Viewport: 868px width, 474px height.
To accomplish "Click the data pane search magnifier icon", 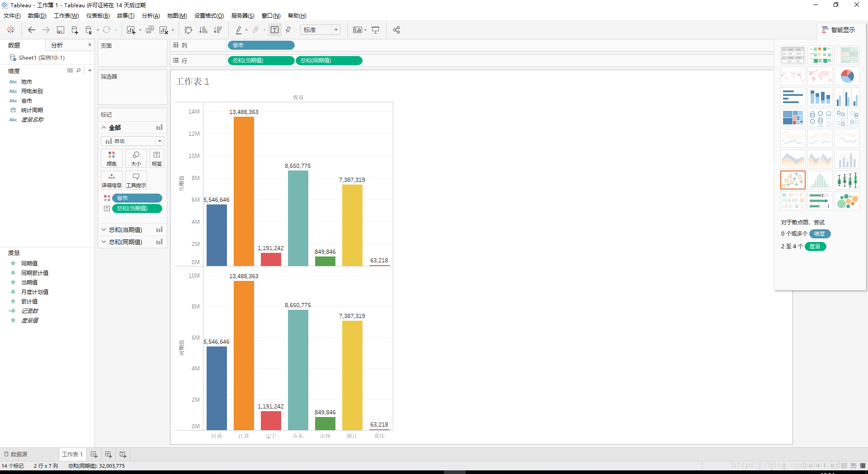I will [x=79, y=71].
